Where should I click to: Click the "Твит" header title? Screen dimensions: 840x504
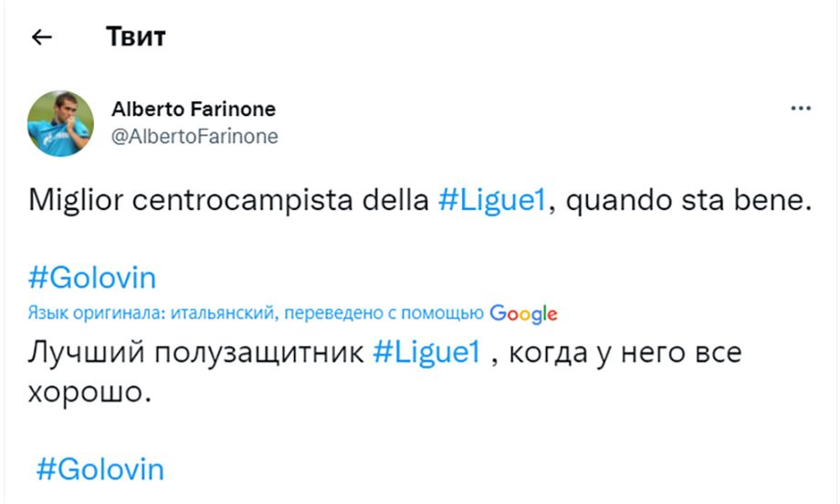click(x=136, y=37)
